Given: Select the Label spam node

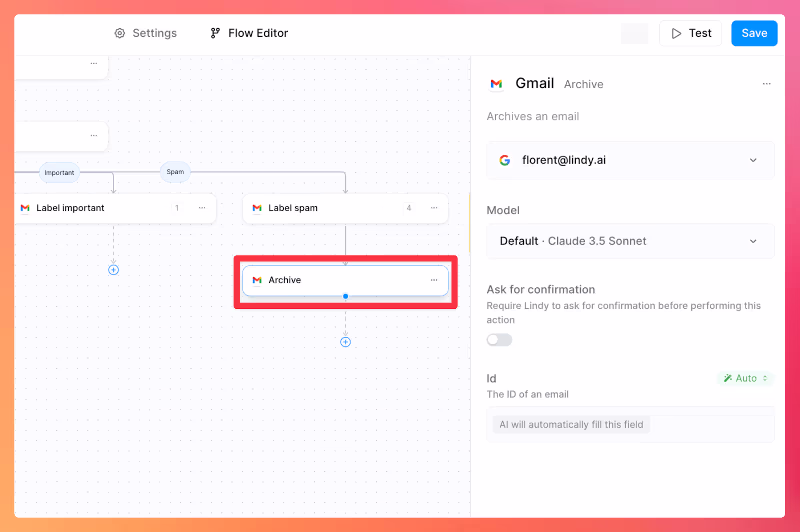Looking at the screenshot, I should click(x=345, y=208).
